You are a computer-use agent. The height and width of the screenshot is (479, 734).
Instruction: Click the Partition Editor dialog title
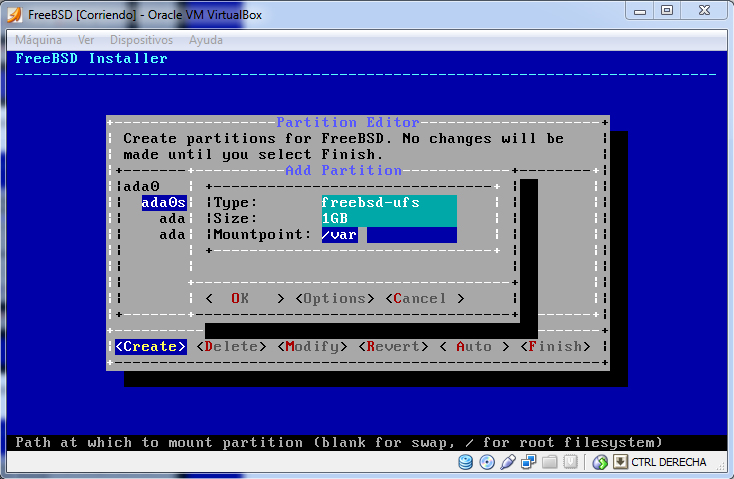tap(348, 123)
